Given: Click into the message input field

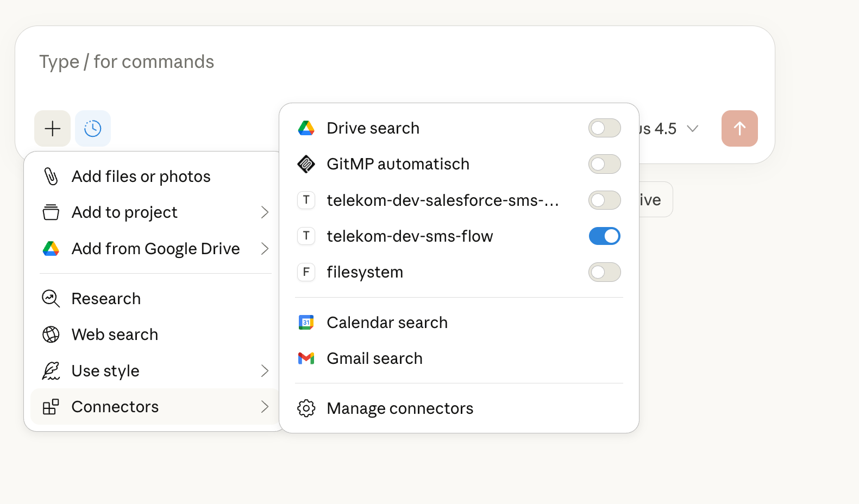Looking at the screenshot, I should pyautogui.click(x=380, y=62).
